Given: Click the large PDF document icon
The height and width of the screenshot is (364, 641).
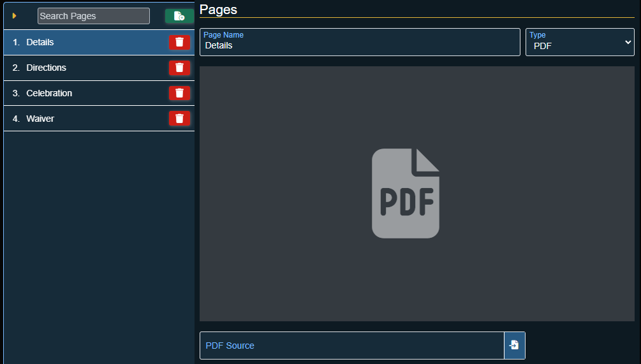Looking at the screenshot, I should tap(406, 193).
